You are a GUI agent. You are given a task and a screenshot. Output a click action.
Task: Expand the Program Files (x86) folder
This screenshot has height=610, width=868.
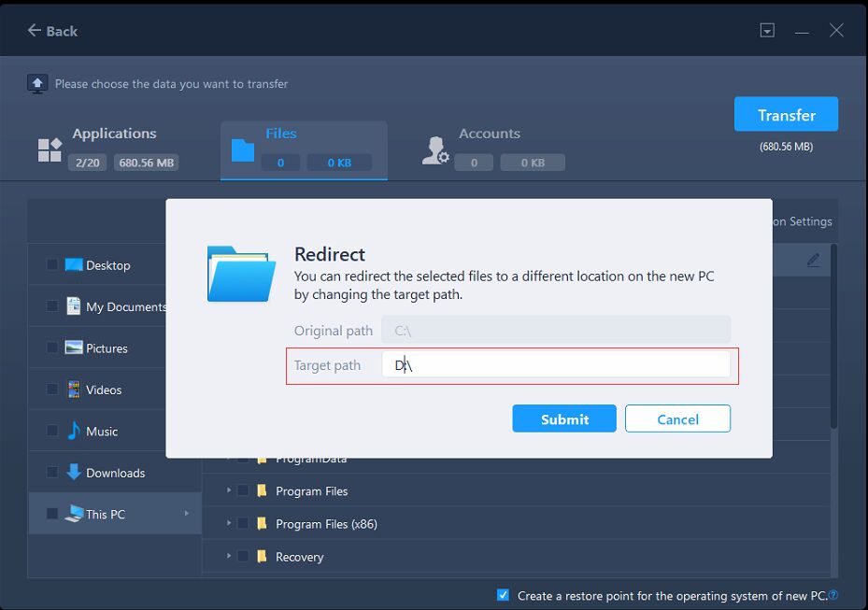pyautogui.click(x=228, y=523)
